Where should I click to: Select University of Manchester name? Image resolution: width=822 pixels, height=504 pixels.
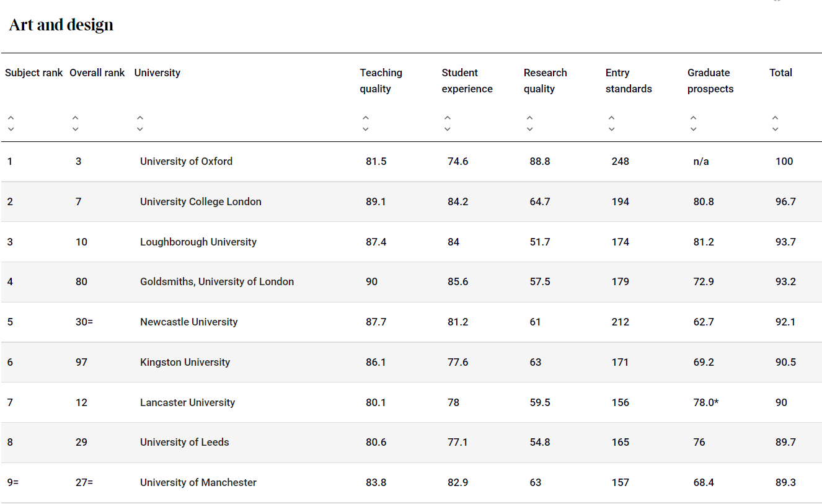pos(198,482)
